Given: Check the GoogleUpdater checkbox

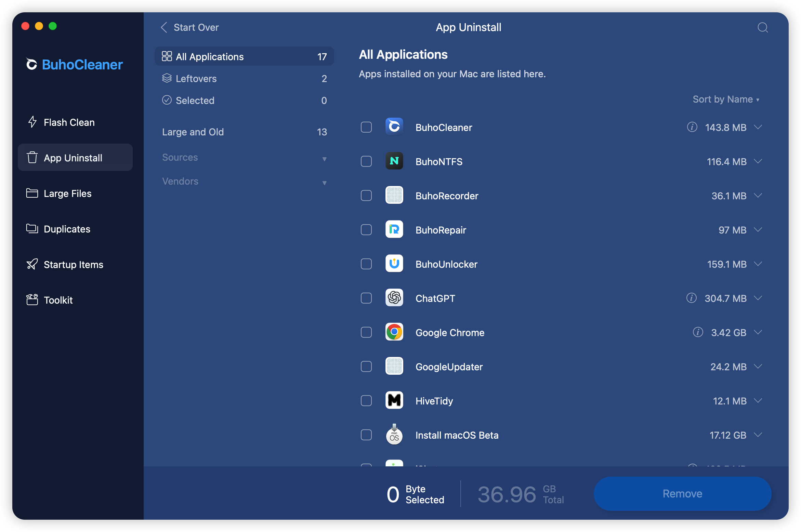Looking at the screenshot, I should pyautogui.click(x=366, y=367).
